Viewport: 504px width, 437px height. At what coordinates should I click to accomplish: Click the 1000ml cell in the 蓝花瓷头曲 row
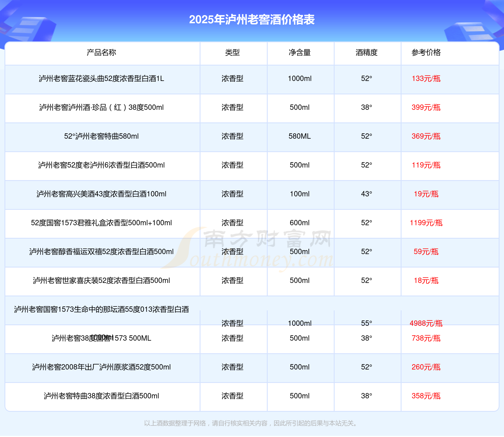click(300, 78)
